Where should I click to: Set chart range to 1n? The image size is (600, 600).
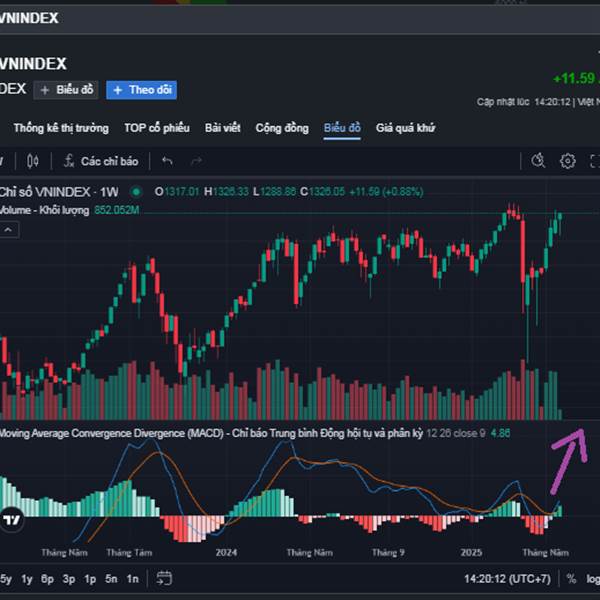(132, 579)
